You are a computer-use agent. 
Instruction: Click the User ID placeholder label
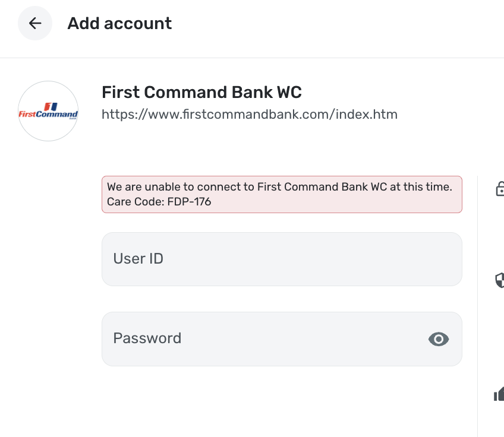(138, 259)
